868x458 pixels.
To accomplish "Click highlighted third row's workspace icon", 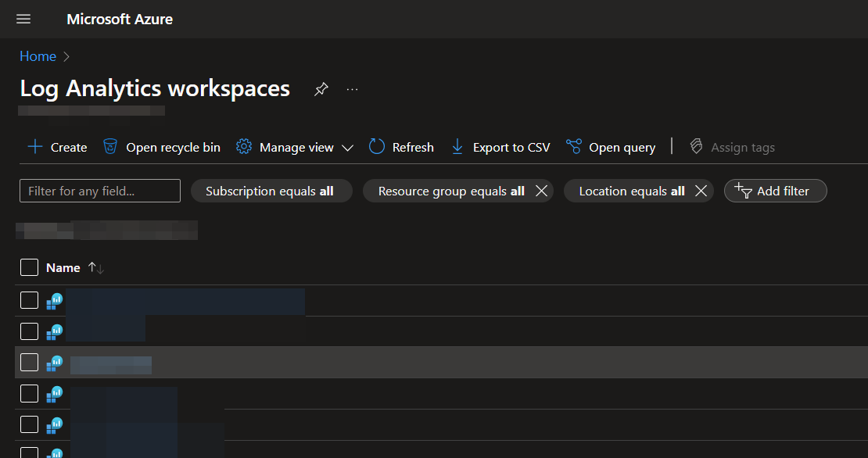I will pos(54,363).
